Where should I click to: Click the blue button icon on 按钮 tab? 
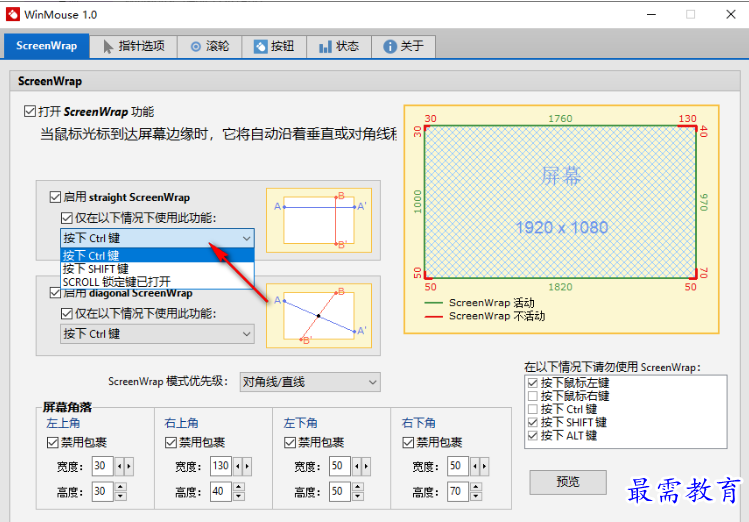pos(260,47)
